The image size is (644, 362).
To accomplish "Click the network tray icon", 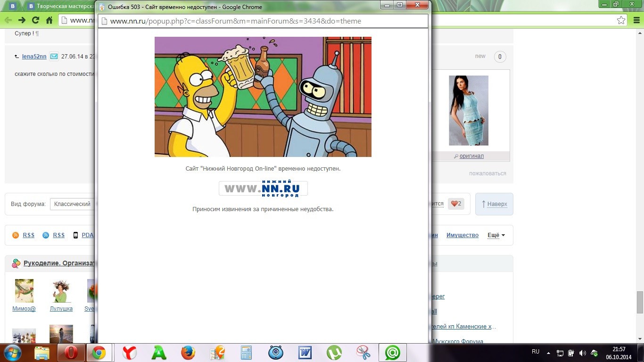I will pos(560,353).
